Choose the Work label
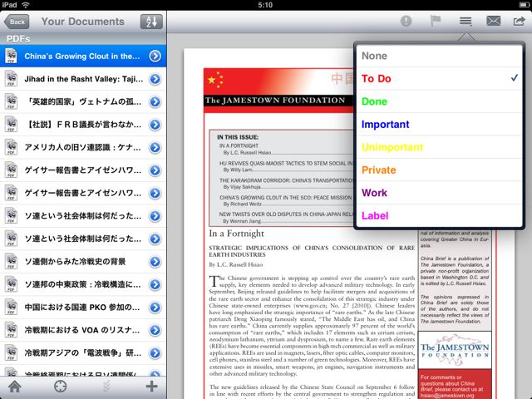Screen dimensions: 532x399 click(x=439, y=193)
